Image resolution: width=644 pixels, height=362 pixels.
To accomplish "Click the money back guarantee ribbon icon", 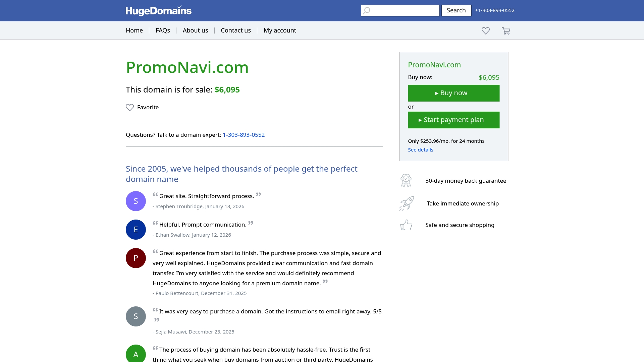I will pyautogui.click(x=406, y=181).
